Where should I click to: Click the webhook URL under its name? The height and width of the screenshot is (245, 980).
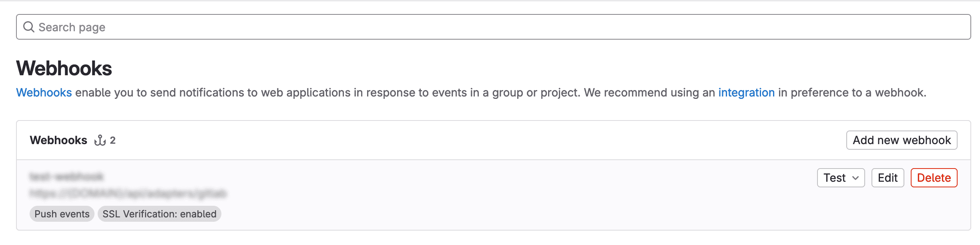127,193
